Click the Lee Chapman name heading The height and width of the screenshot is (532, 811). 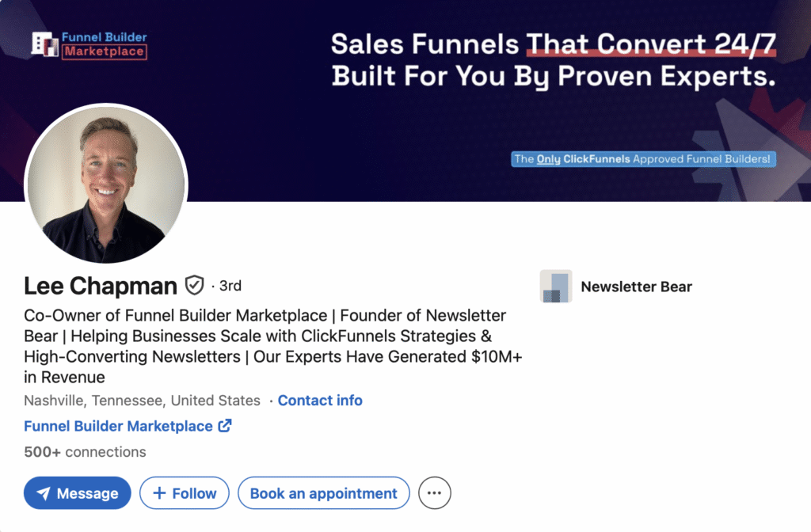(x=101, y=286)
